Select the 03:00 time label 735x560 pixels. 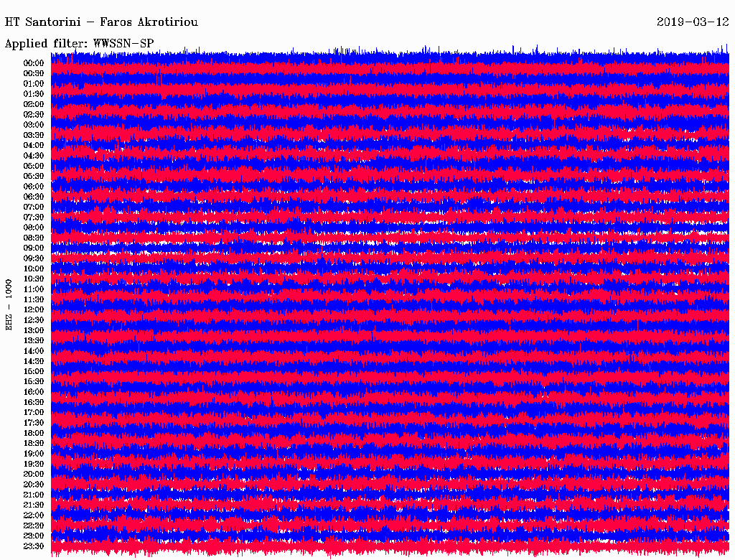click(x=34, y=125)
